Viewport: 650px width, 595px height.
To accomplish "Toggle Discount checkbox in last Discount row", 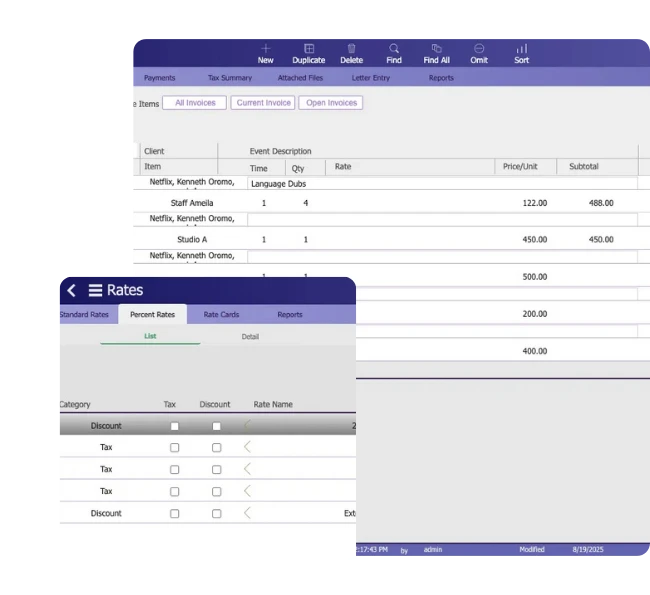I will (x=216, y=514).
